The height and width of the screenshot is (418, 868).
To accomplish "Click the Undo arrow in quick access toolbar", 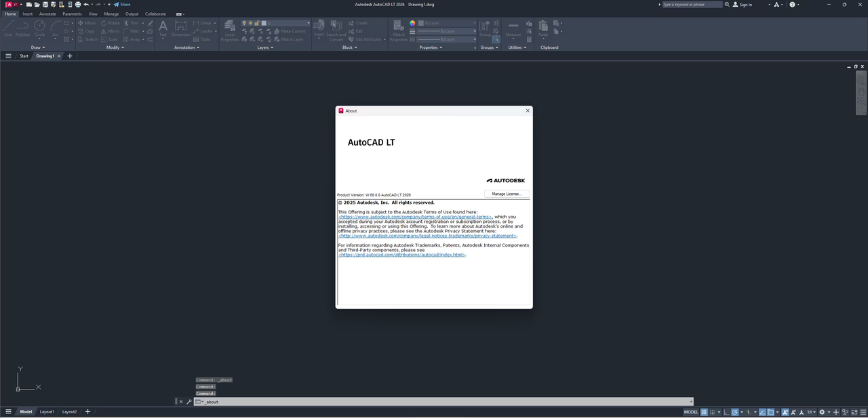I will 86,4.
